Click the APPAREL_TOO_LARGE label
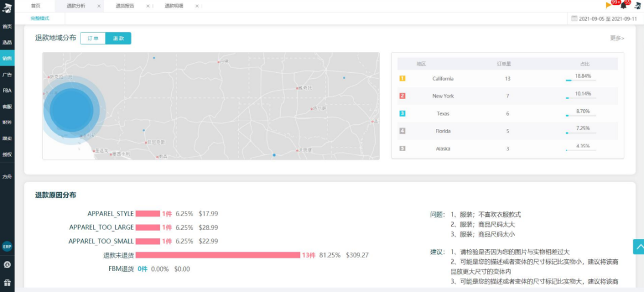 101,228
